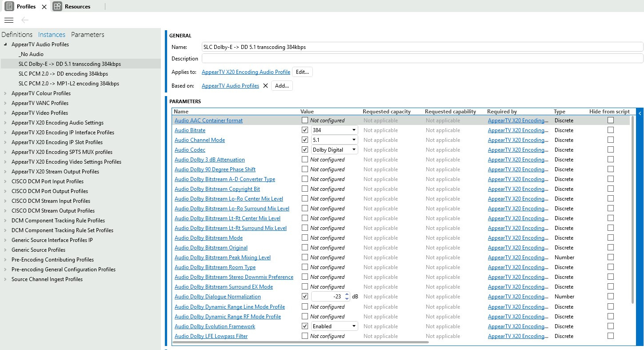Close the Profiles tab
The width and height of the screenshot is (644, 350).
pyautogui.click(x=44, y=7)
